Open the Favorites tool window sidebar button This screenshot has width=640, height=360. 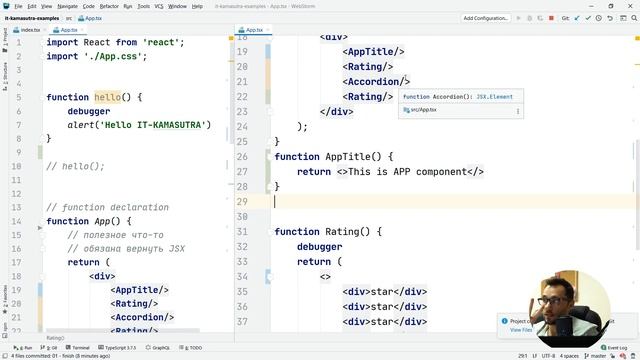(x=5, y=299)
